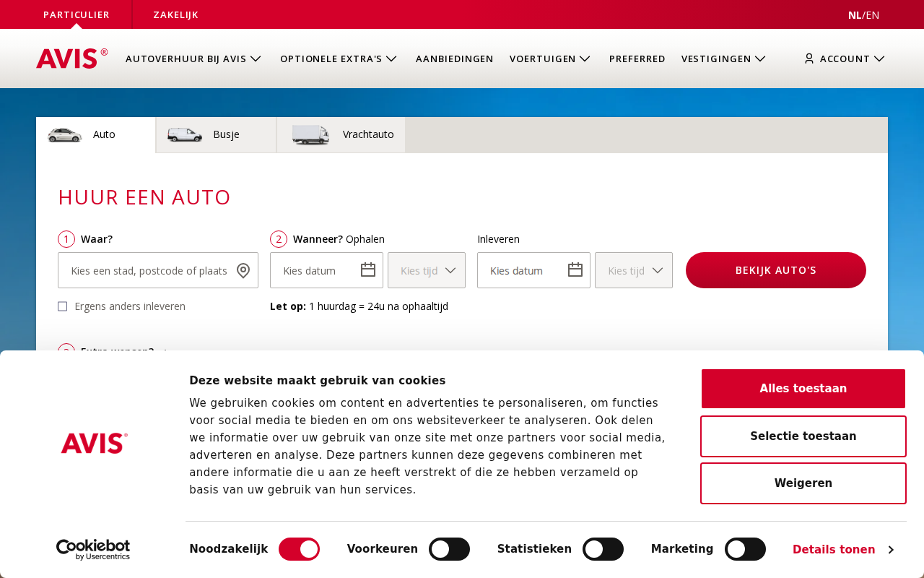Switch language to EN
The image size is (924, 578).
(873, 14)
